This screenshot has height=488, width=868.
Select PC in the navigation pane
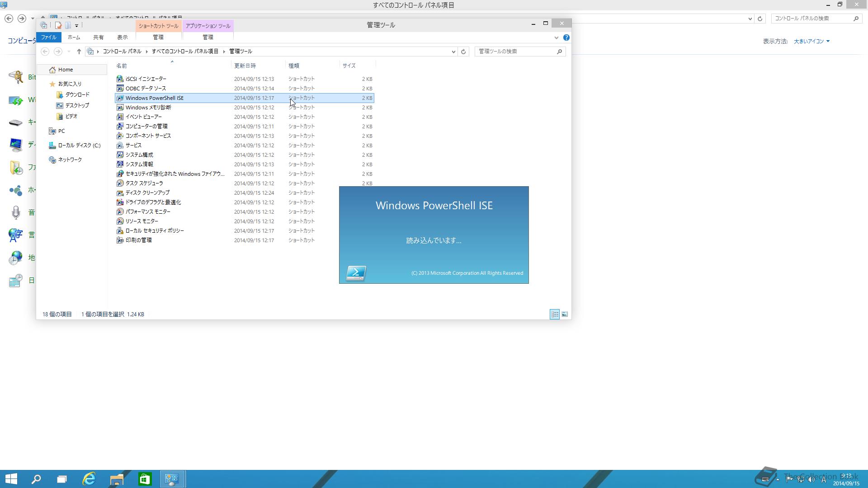pos(61,131)
